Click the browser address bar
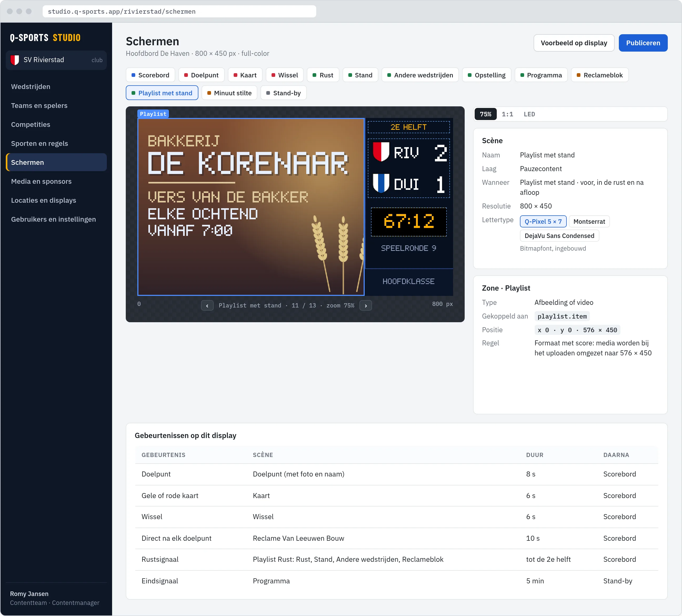Viewport: 682px width, 616px height. tap(179, 12)
